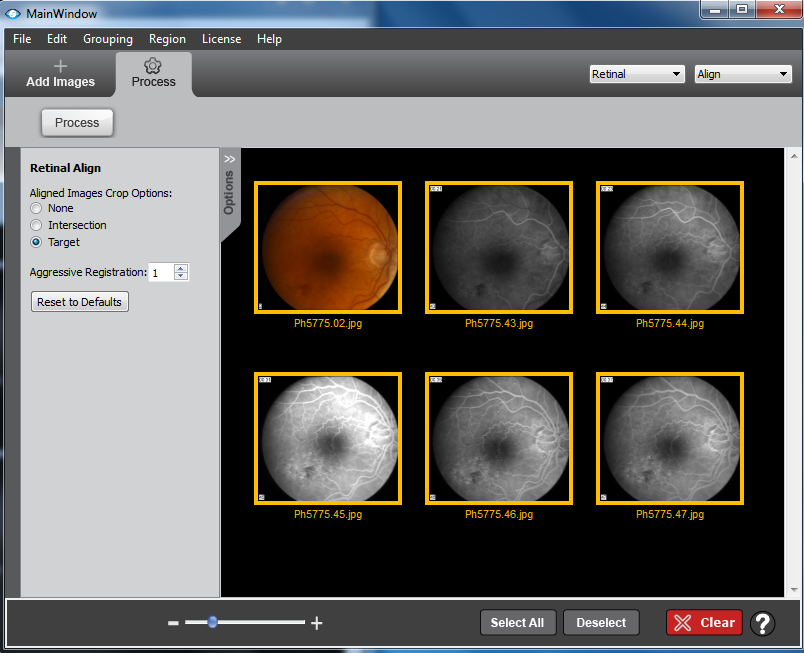Increase Aggressive Registration value with up arrow
Screen dimensions: 804x653
click(x=181, y=268)
